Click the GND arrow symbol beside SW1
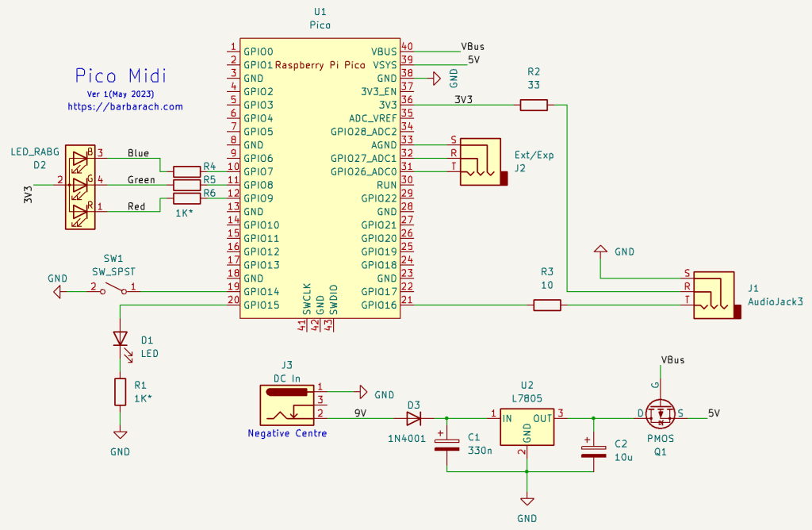The image size is (812, 530). [x=57, y=292]
